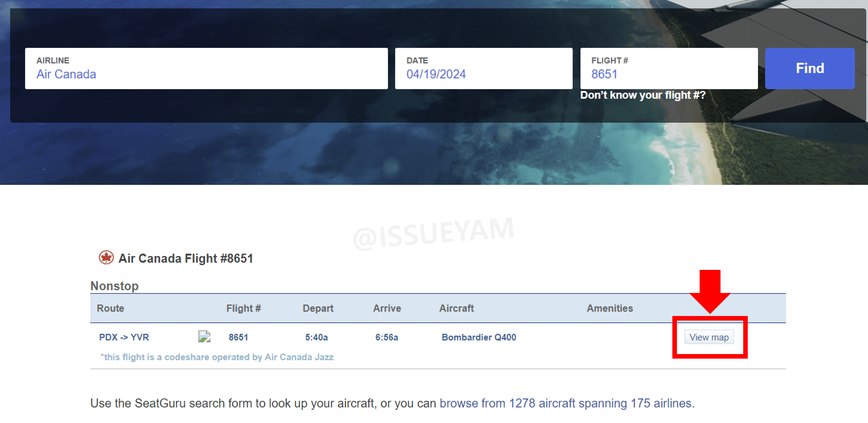Open the Don't know your flight #? link
This screenshot has height=423, width=868.
click(x=643, y=95)
